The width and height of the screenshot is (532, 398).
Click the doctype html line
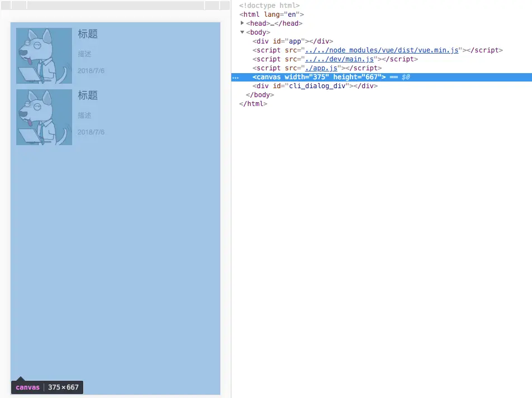coord(269,6)
